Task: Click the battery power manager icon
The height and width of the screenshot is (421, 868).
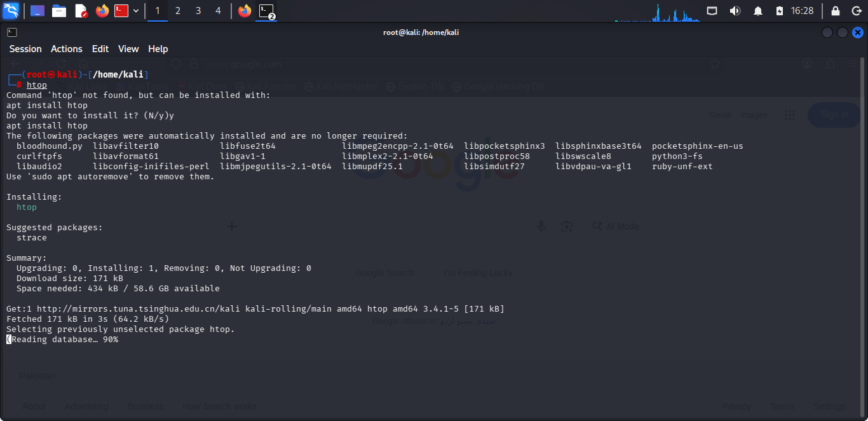Action: coord(780,11)
